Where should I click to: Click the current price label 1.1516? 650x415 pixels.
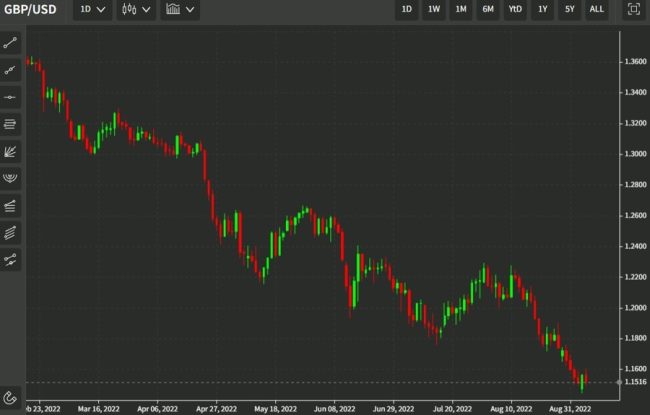[x=635, y=382]
